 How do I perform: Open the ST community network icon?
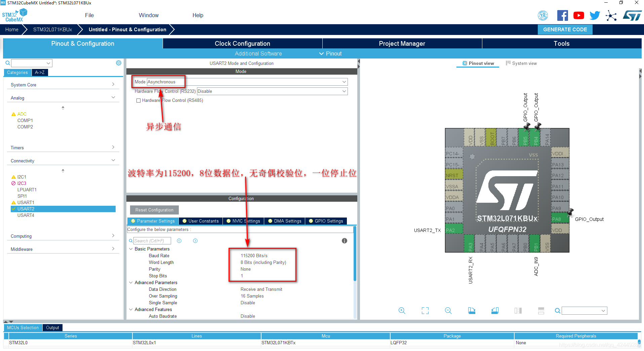(611, 15)
